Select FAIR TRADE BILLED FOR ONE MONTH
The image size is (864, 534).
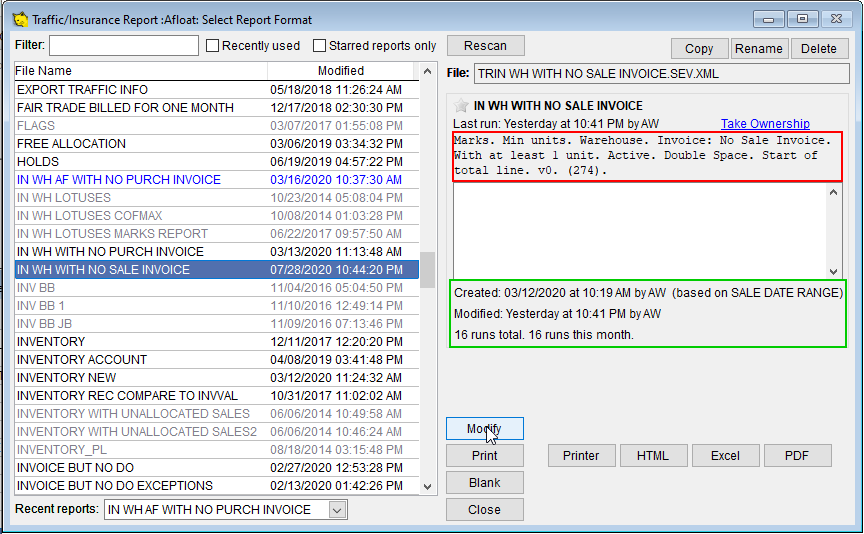(x=217, y=107)
